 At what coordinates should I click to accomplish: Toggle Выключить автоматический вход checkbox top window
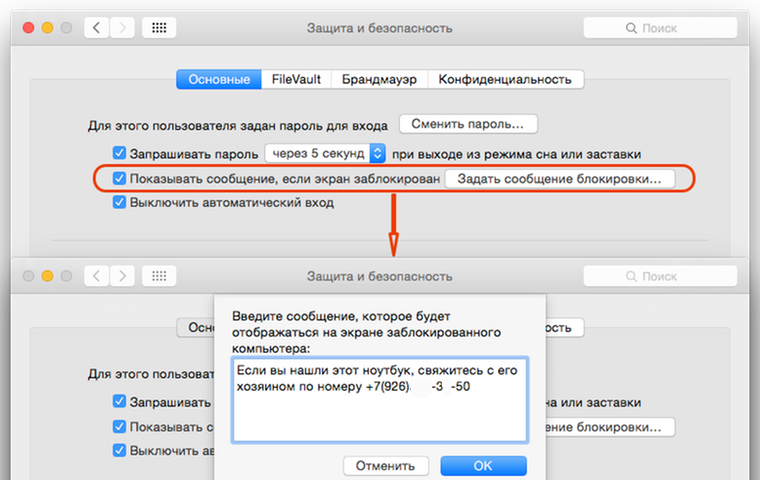tap(119, 202)
